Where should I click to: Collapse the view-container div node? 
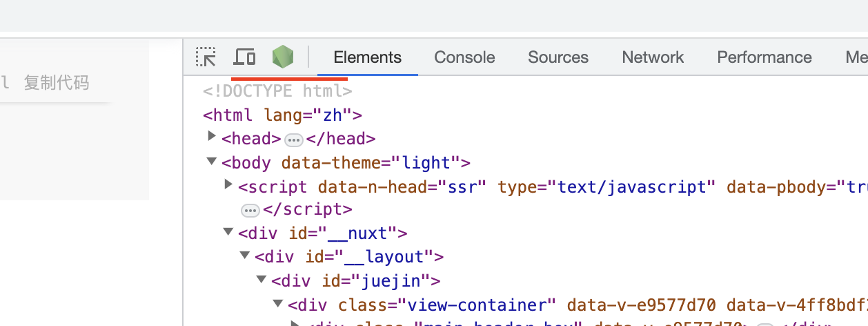coord(278,303)
